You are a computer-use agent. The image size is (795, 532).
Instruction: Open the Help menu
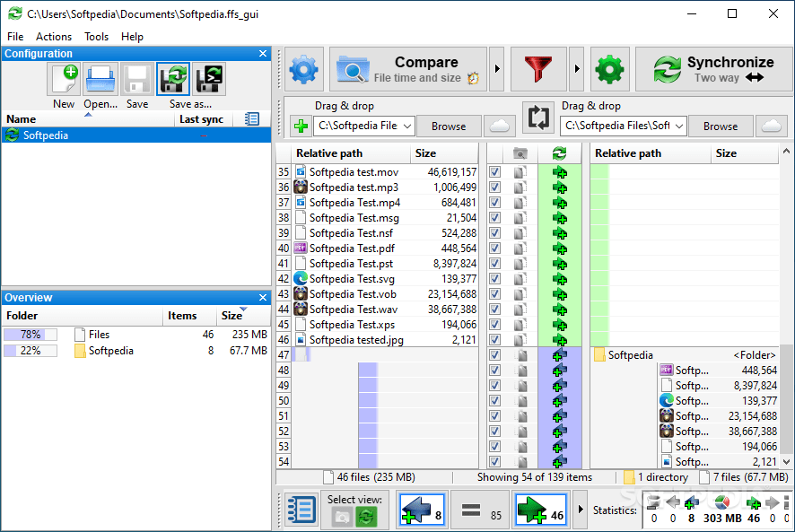click(x=132, y=37)
